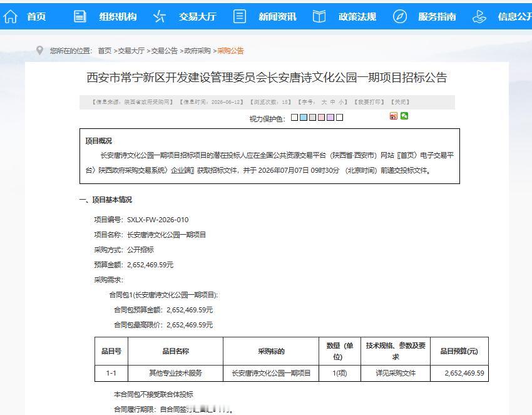Set font size to 小
532x415 pixels.
[340, 102]
